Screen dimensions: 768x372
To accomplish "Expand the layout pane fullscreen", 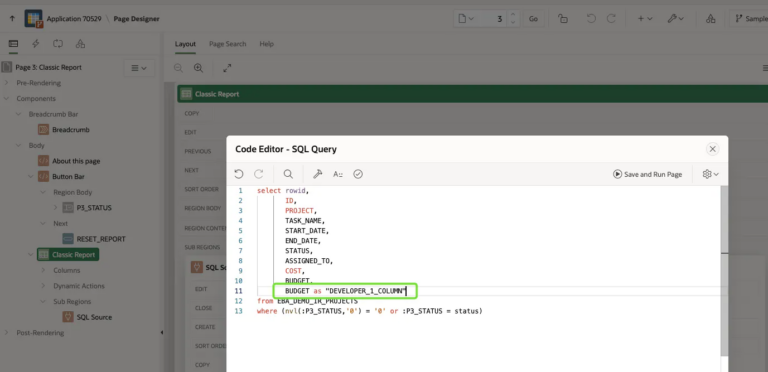I will 227,68.
